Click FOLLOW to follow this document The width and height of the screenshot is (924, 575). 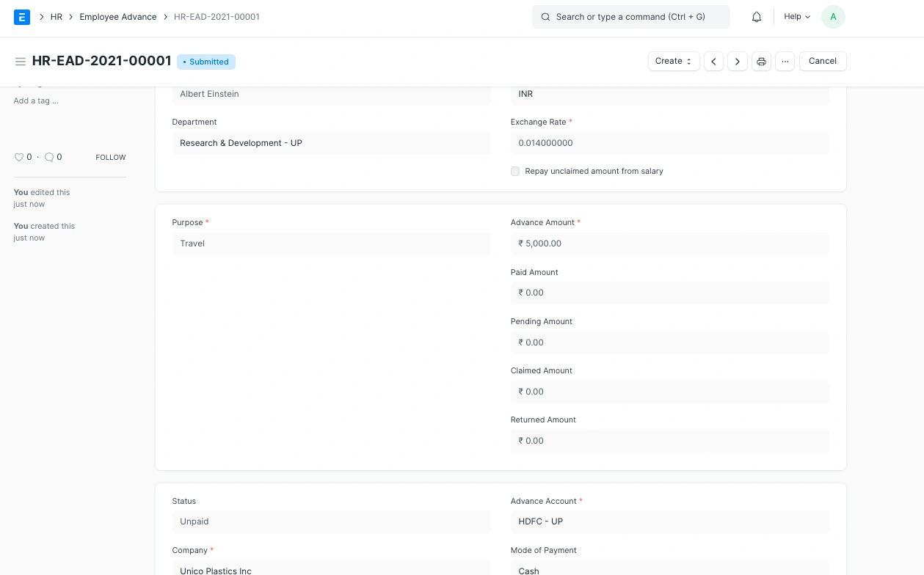pos(111,158)
